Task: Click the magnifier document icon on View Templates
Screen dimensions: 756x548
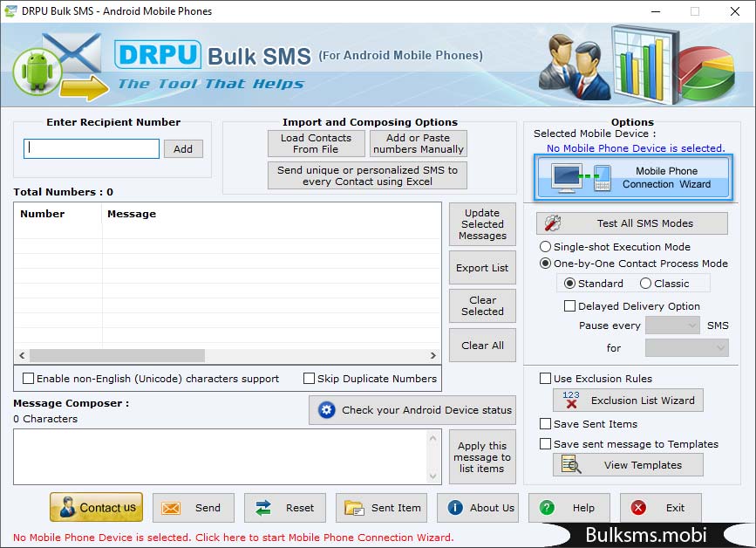Action: (x=571, y=464)
